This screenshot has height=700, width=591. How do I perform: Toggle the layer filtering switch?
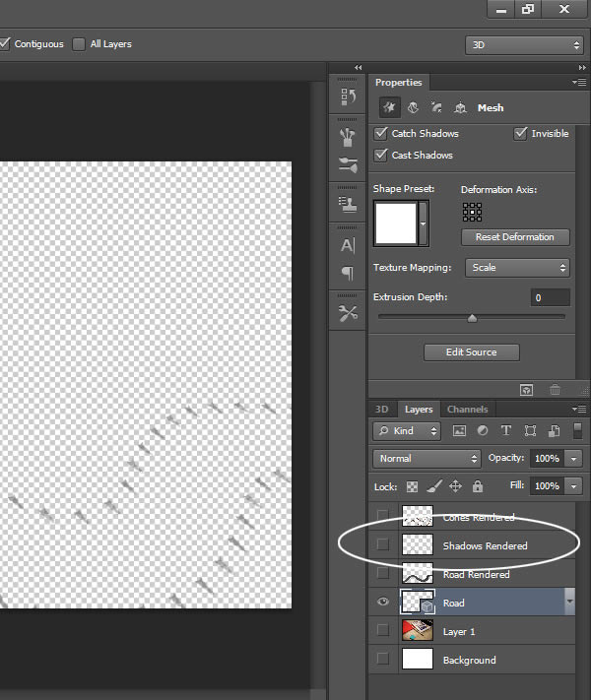point(577,431)
